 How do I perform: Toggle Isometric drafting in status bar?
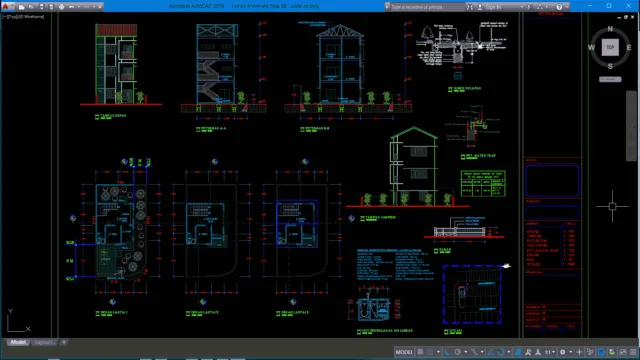click(x=474, y=352)
